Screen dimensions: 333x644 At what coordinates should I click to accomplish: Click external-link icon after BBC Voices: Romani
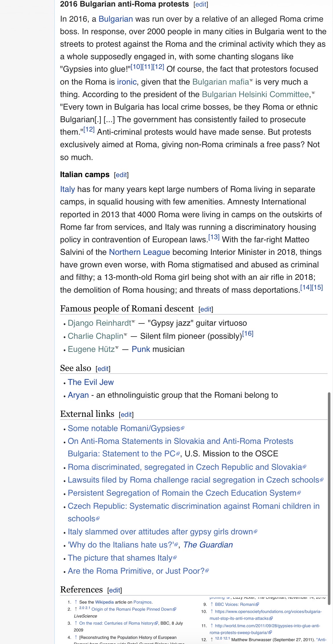(257, 604)
